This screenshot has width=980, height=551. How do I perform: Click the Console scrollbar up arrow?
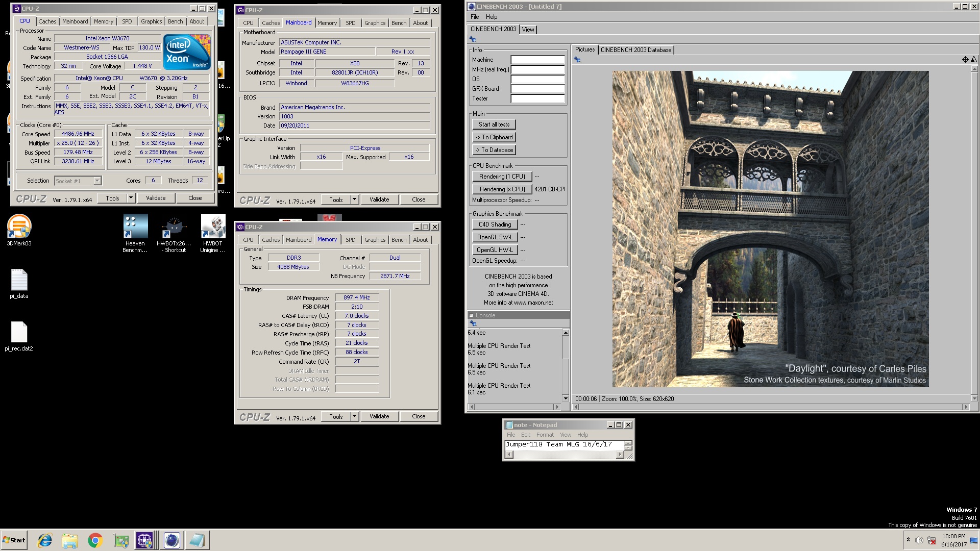point(566,333)
